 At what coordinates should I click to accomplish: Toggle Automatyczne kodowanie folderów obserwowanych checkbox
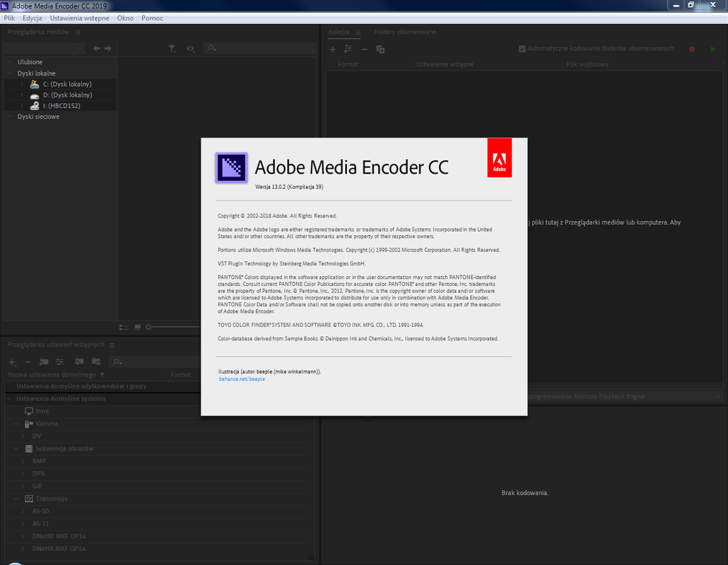click(x=522, y=49)
